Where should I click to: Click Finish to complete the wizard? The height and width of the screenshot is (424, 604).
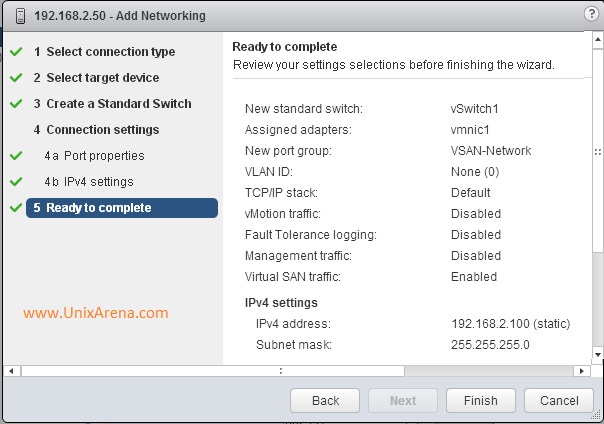click(x=481, y=401)
